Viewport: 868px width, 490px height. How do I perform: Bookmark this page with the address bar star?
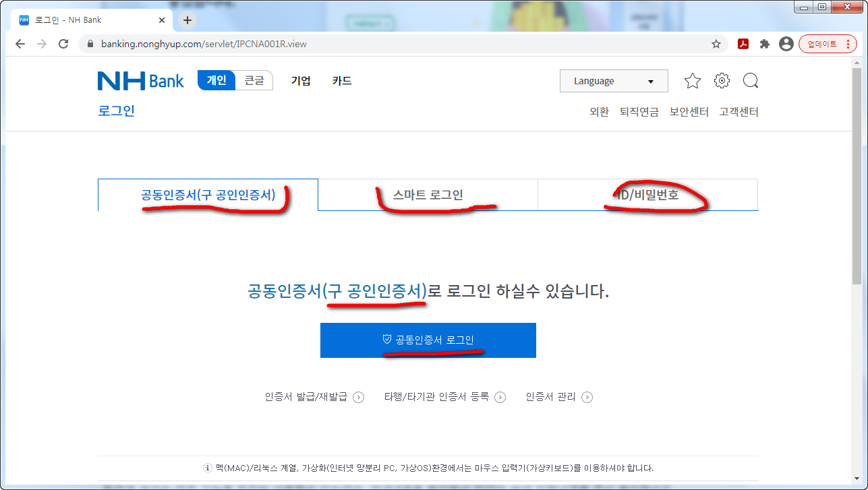[x=716, y=44]
